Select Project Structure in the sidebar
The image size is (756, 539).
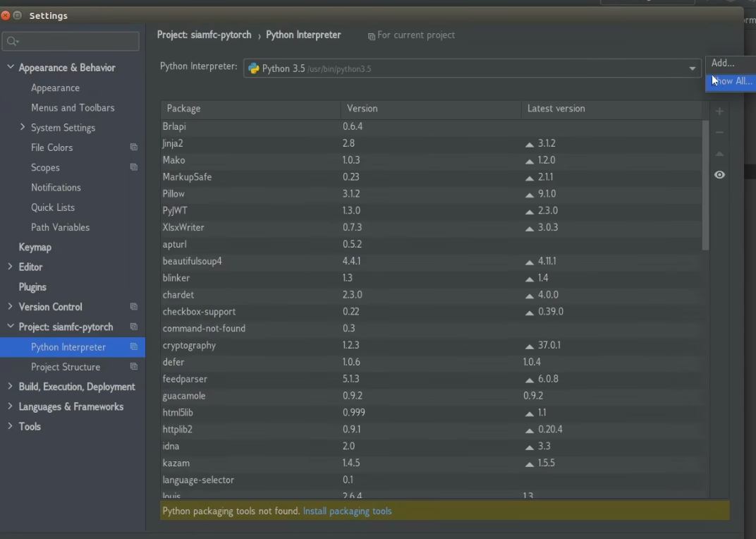66,367
